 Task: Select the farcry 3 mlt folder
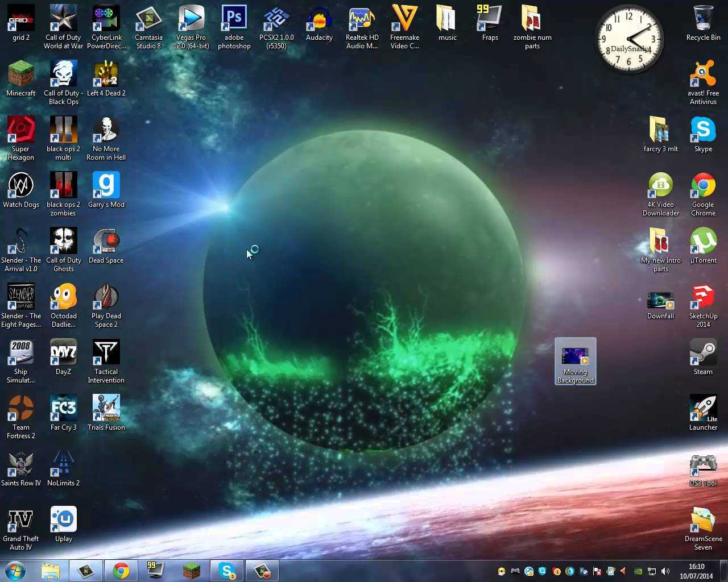[x=660, y=135]
